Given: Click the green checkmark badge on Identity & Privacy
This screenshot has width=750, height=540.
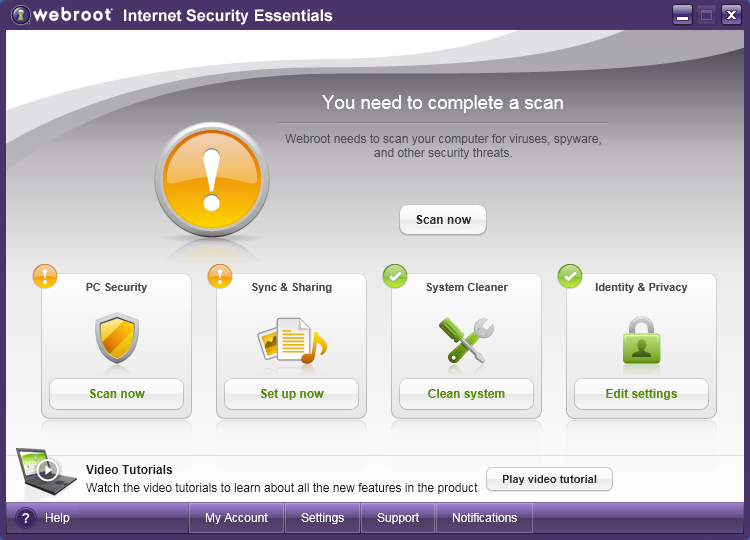Looking at the screenshot, I should pos(569,275).
